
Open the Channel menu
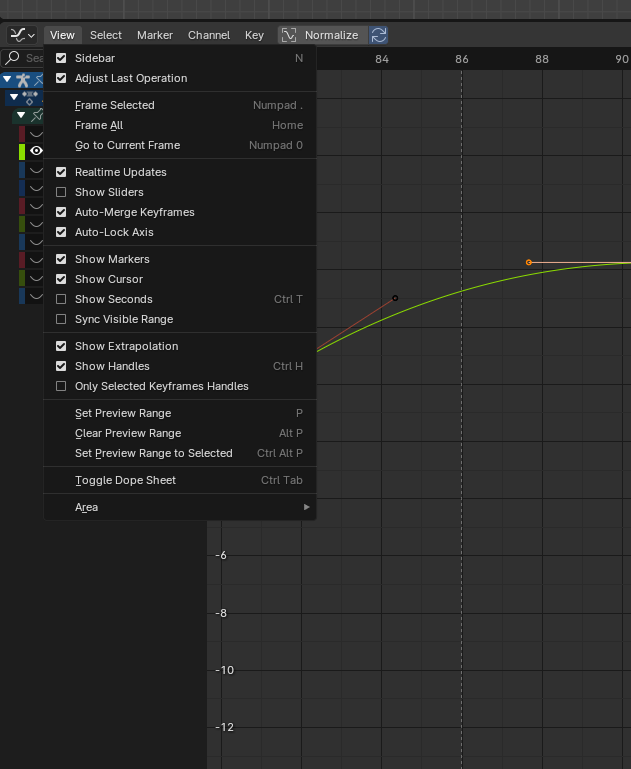pyautogui.click(x=209, y=35)
